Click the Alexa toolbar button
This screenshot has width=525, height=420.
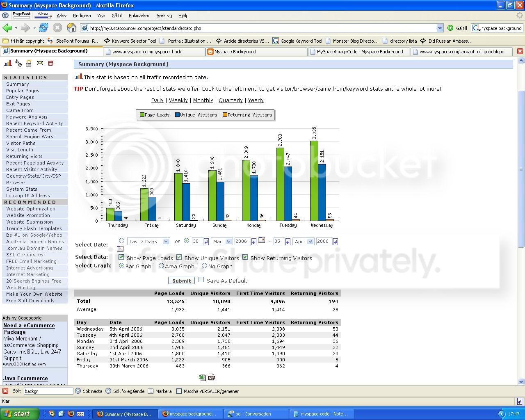[43, 15]
